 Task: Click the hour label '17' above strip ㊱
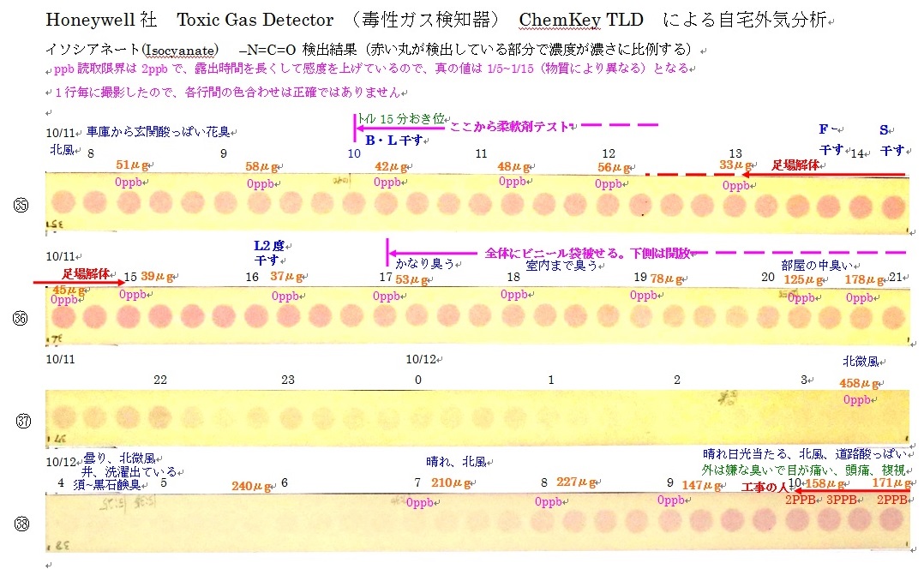click(386, 278)
